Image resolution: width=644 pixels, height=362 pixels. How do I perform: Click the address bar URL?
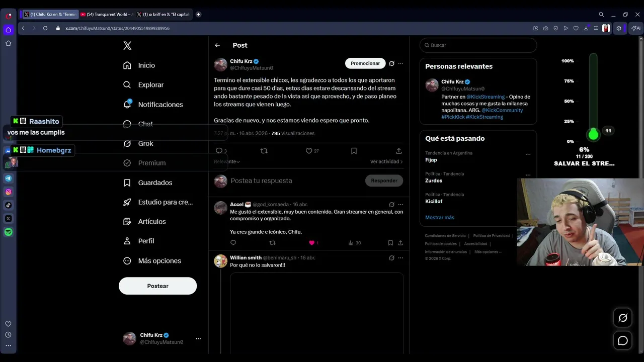click(x=117, y=28)
